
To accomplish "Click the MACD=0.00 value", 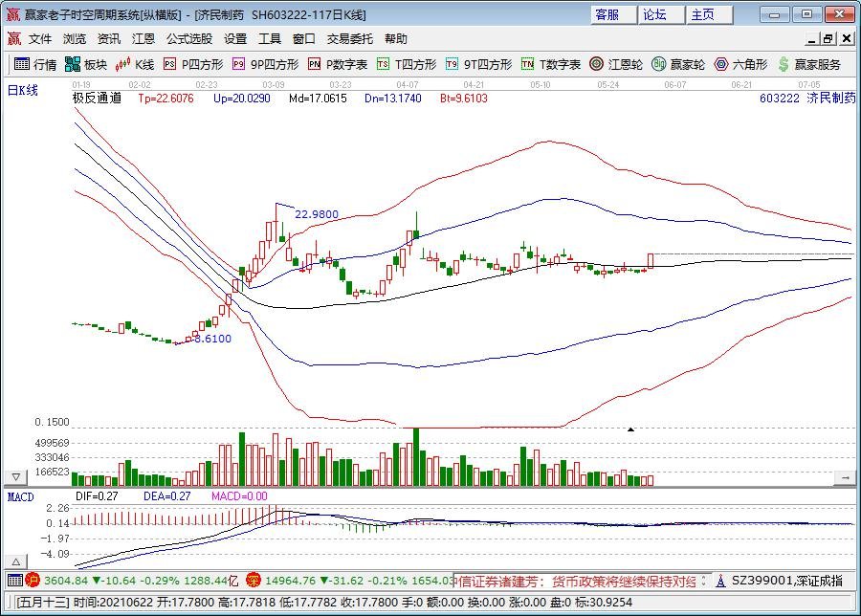I will point(239,496).
